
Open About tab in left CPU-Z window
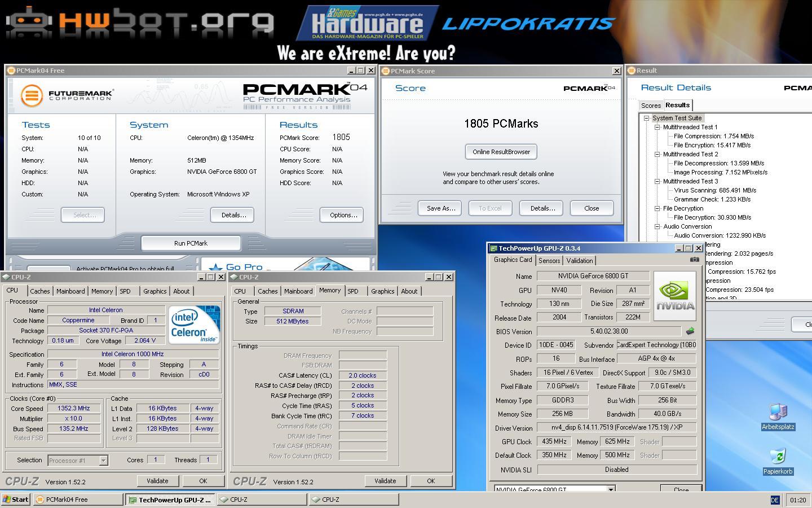182,291
